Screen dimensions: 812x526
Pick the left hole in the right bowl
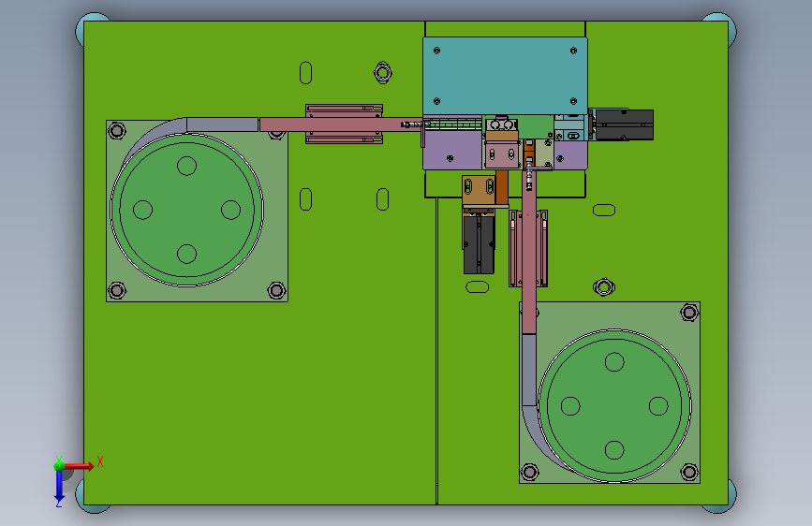click(x=570, y=406)
